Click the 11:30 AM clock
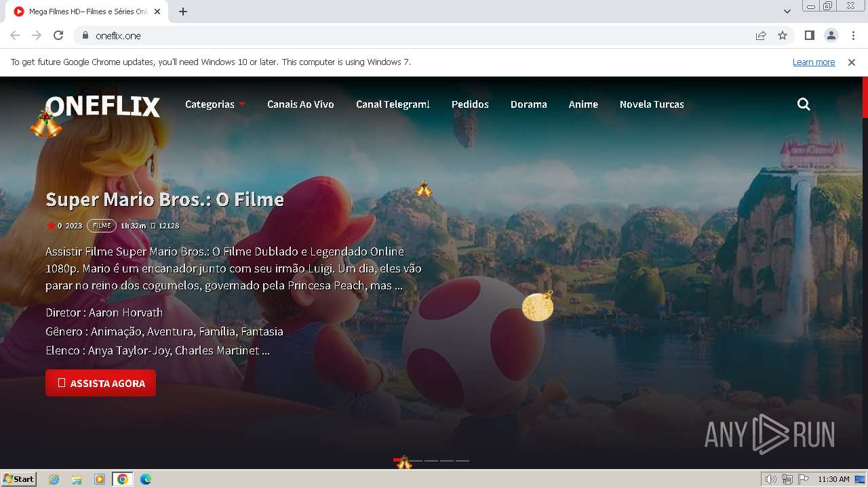This screenshot has height=488, width=868. pyautogui.click(x=833, y=479)
